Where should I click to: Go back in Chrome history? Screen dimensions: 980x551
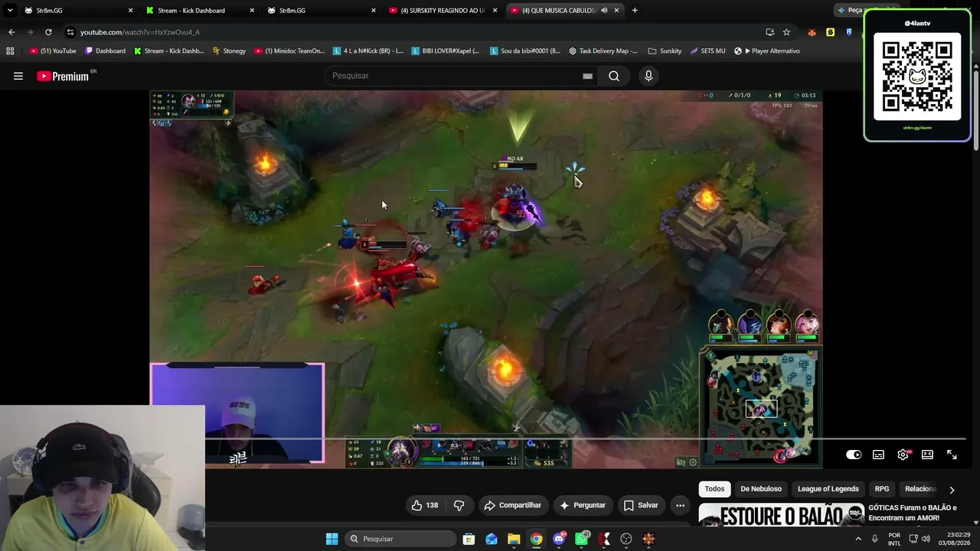[x=11, y=32]
